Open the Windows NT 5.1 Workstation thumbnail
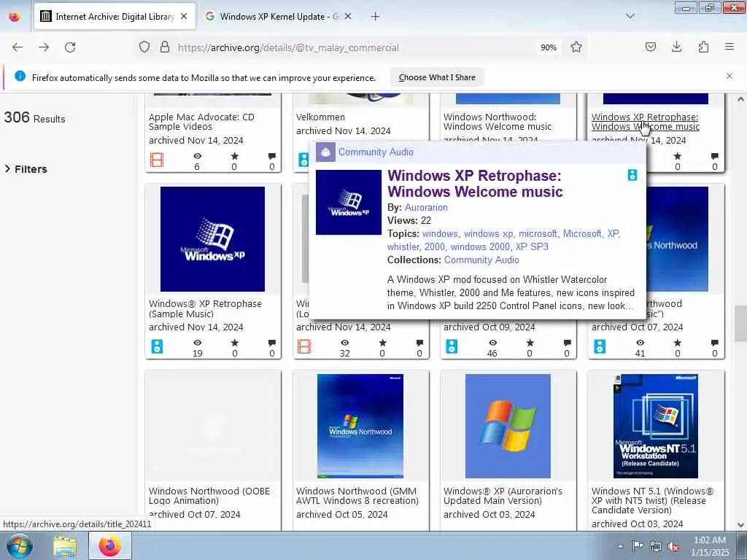747x560 pixels. (656, 426)
